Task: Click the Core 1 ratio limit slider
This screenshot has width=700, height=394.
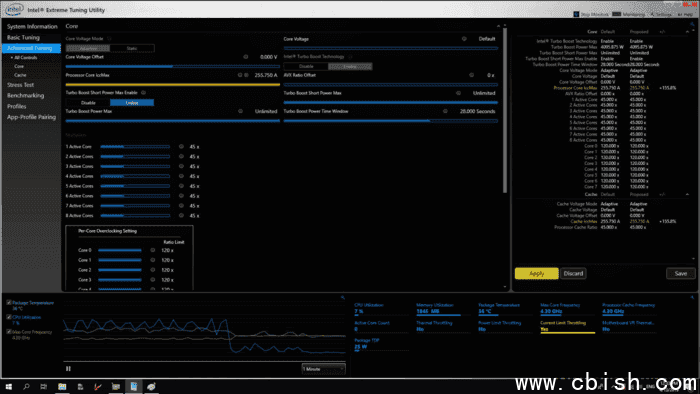Action: [x=120, y=260]
